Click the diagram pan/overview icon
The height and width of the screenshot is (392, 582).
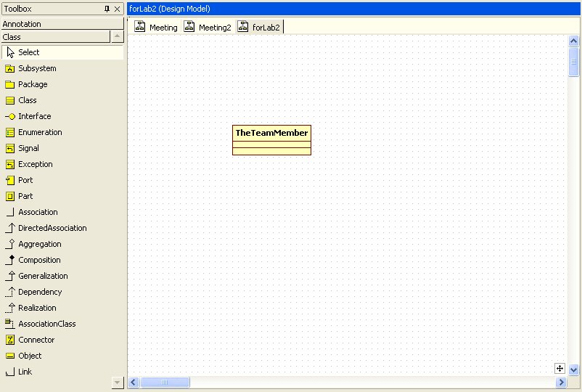(560, 369)
